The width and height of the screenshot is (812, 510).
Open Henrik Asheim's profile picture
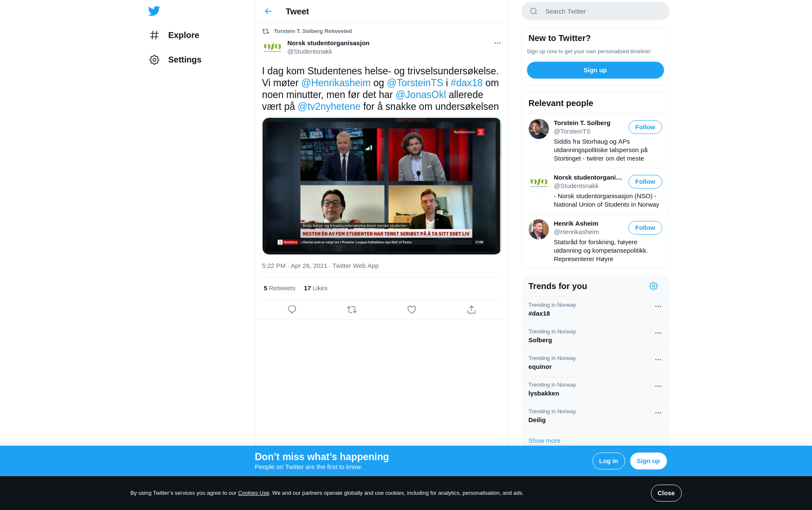pyautogui.click(x=539, y=229)
